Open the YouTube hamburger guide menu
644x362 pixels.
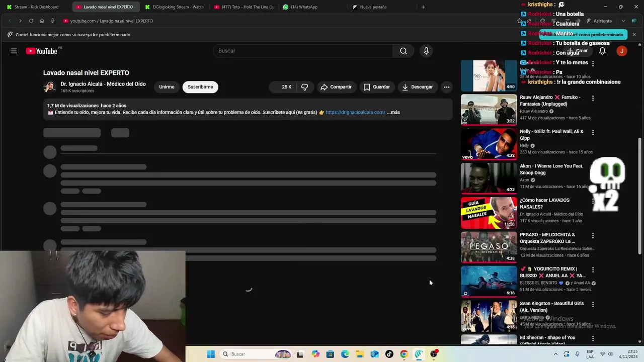click(x=14, y=51)
